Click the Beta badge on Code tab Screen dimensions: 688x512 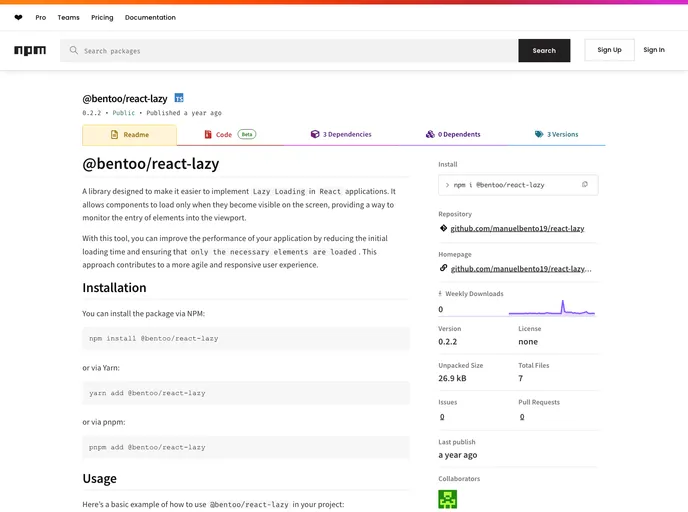[x=247, y=134]
